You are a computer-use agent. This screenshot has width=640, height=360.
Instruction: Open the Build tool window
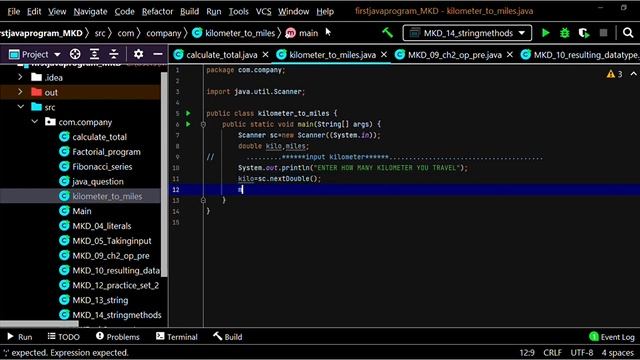pos(228,337)
